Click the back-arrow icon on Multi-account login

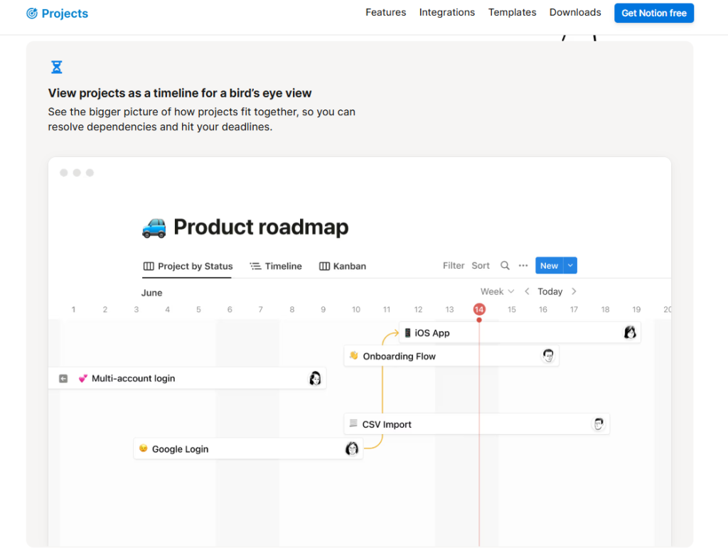[63, 379]
